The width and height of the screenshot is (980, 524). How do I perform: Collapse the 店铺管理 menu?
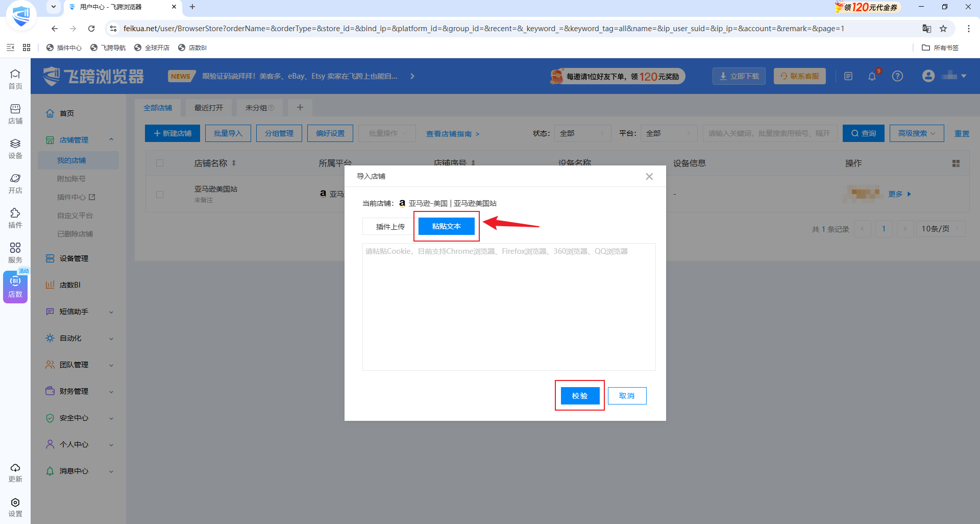pyautogui.click(x=79, y=140)
